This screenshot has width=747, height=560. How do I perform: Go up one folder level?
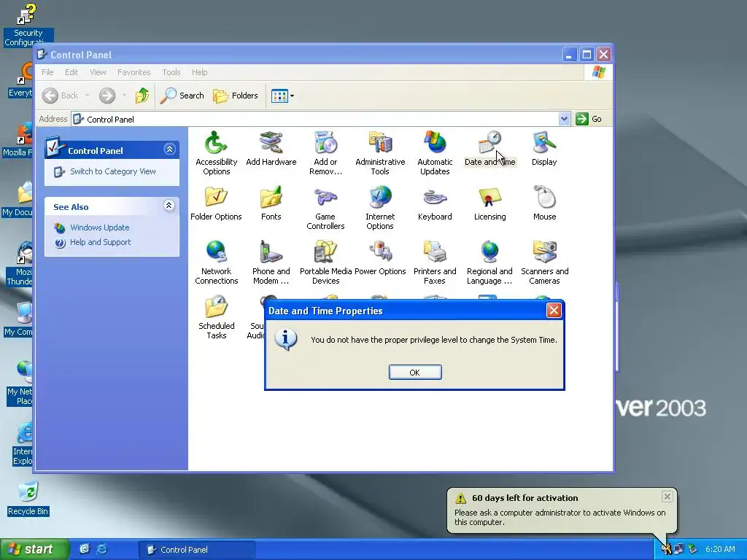pos(142,96)
